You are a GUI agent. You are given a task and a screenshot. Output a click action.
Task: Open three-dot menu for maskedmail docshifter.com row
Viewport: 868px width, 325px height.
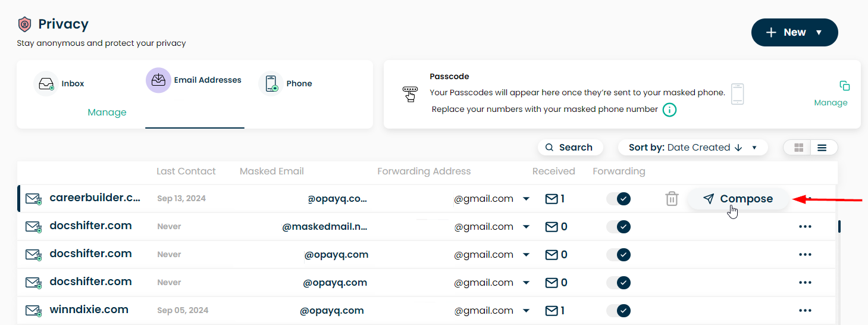tap(806, 227)
